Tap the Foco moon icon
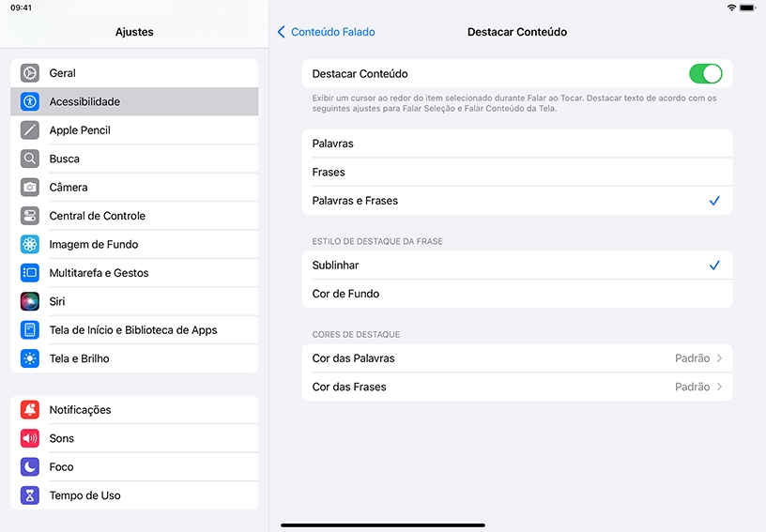This screenshot has height=532, width=766. pyautogui.click(x=30, y=467)
